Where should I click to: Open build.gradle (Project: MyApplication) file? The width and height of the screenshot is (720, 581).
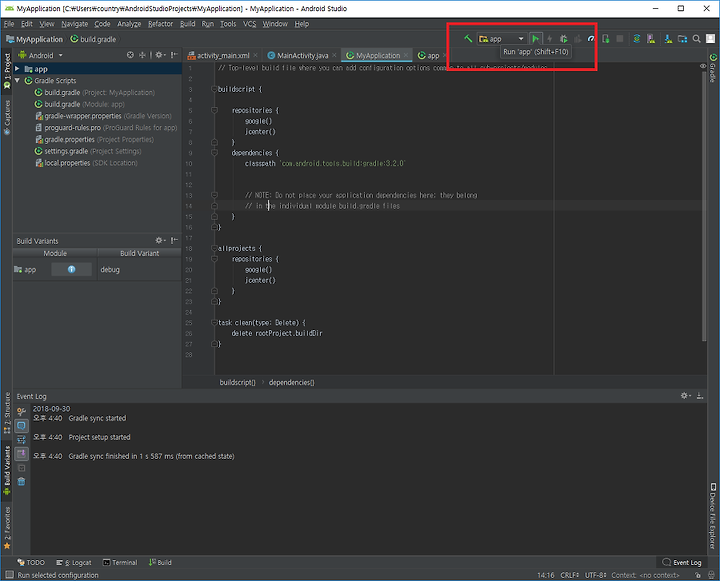(95, 92)
